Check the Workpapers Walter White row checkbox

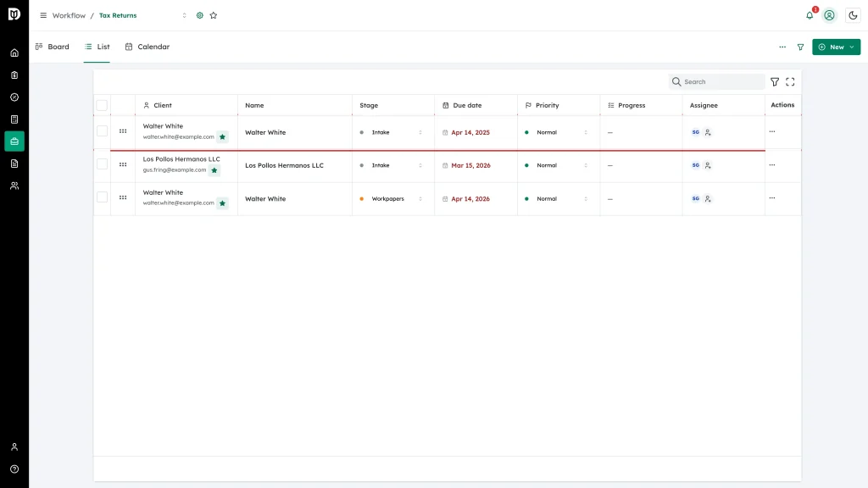pyautogui.click(x=102, y=197)
